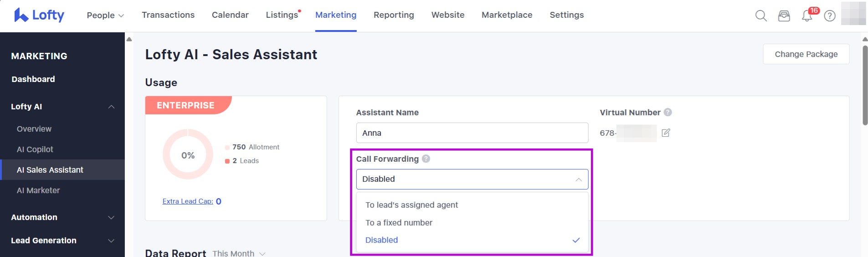Collapse the Call Forwarding dropdown
This screenshot has width=868, height=257.
coord(472,179)
